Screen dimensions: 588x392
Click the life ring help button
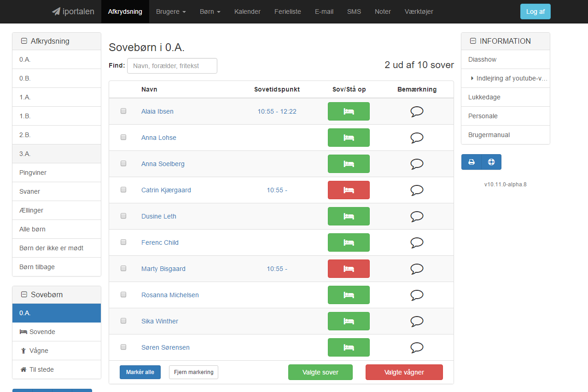[491, 162]
